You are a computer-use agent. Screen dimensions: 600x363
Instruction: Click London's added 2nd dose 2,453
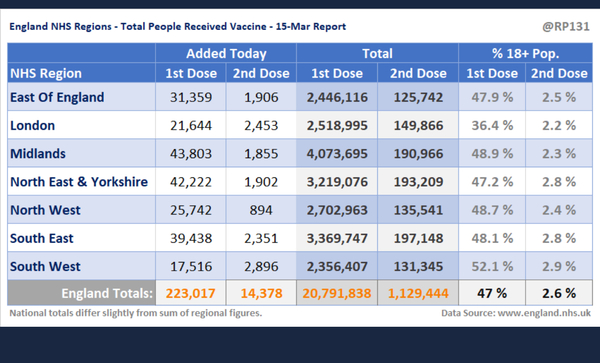click(261, 125)
